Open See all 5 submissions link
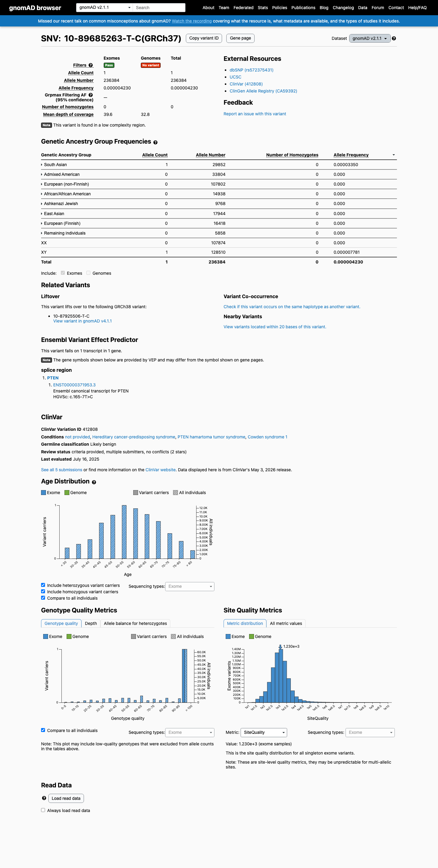 (62, 470)
